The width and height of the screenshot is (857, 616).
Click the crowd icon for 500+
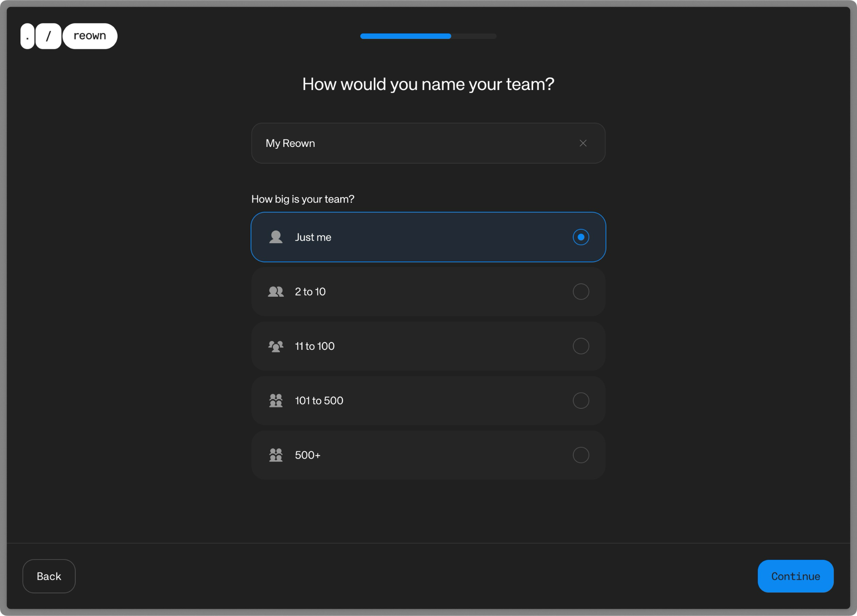pos(276,455)
